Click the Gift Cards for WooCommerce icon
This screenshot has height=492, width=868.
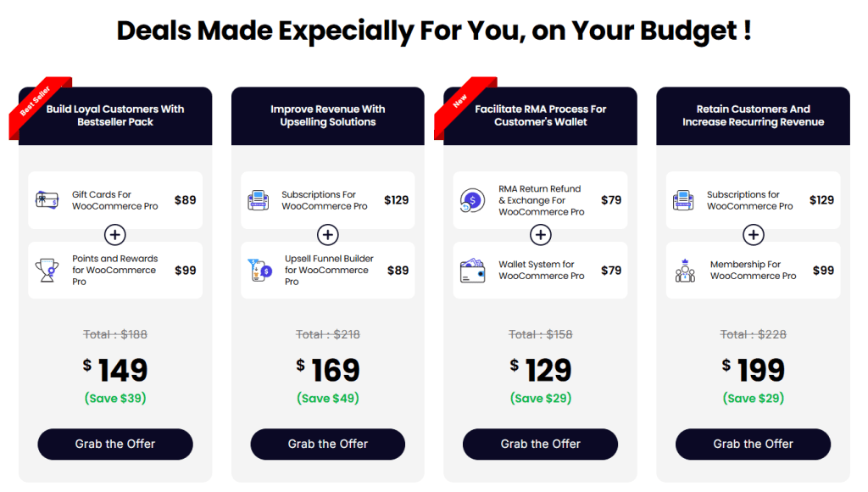46,200
